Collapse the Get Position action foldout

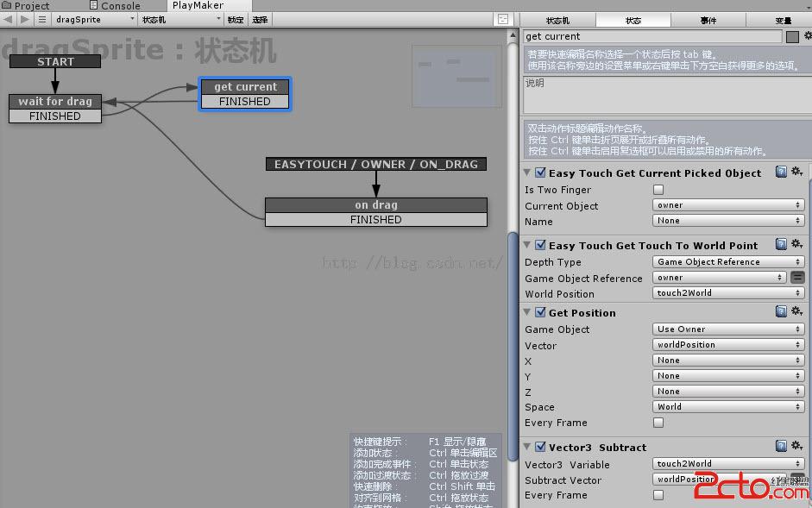pyautogui.click(x=527, y=312)
